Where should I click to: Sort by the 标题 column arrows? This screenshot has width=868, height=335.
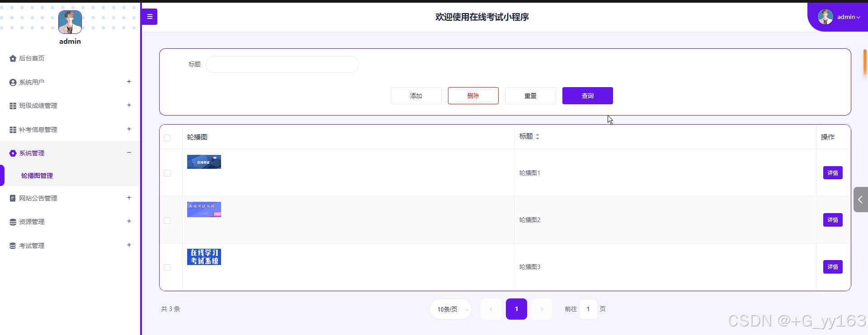538,136
